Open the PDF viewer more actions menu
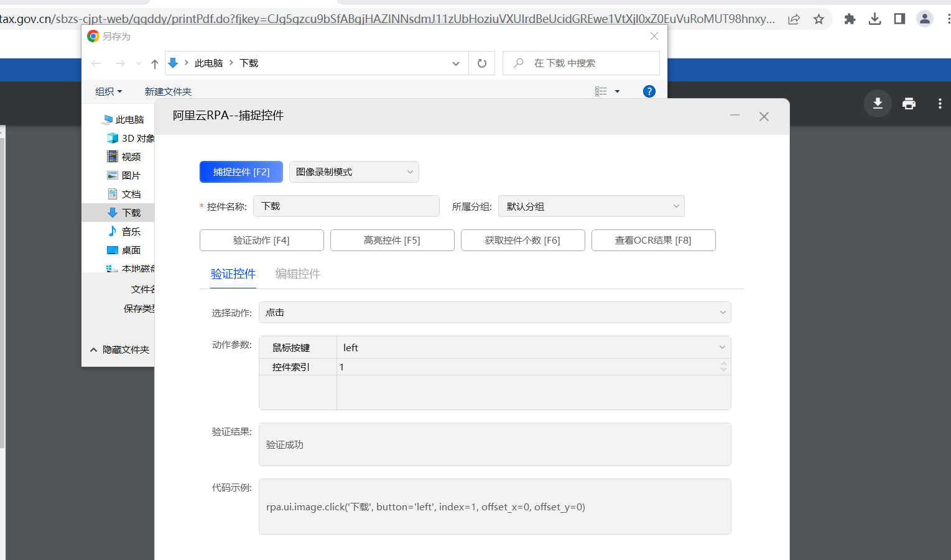The height and width of the screenshot is (560, 951). click(940, 103)
